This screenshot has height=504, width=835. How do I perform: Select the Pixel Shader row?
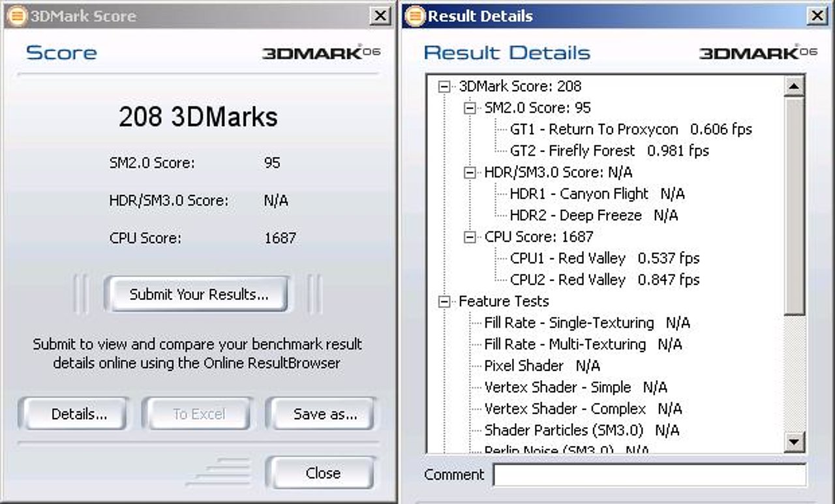[542, 366]
